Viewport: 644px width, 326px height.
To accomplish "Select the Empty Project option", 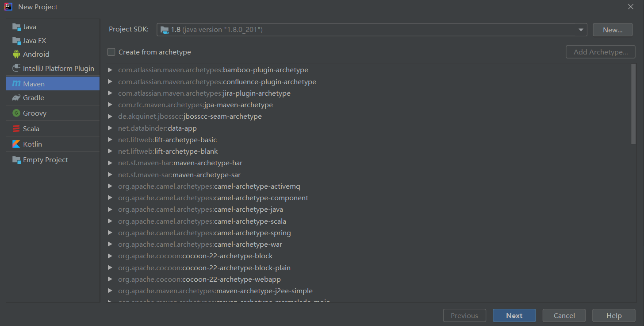I will click(x=45, y=159).
